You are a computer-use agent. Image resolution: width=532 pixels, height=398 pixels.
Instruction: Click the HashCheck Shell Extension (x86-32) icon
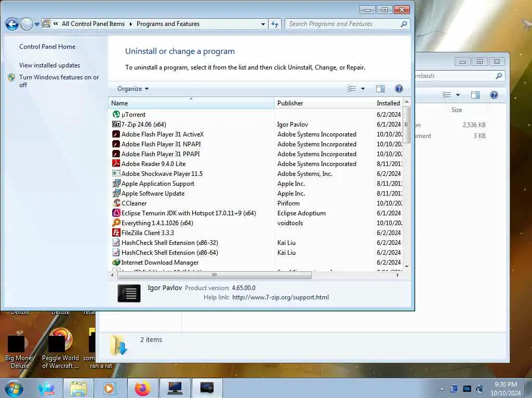tap(116, 242)
